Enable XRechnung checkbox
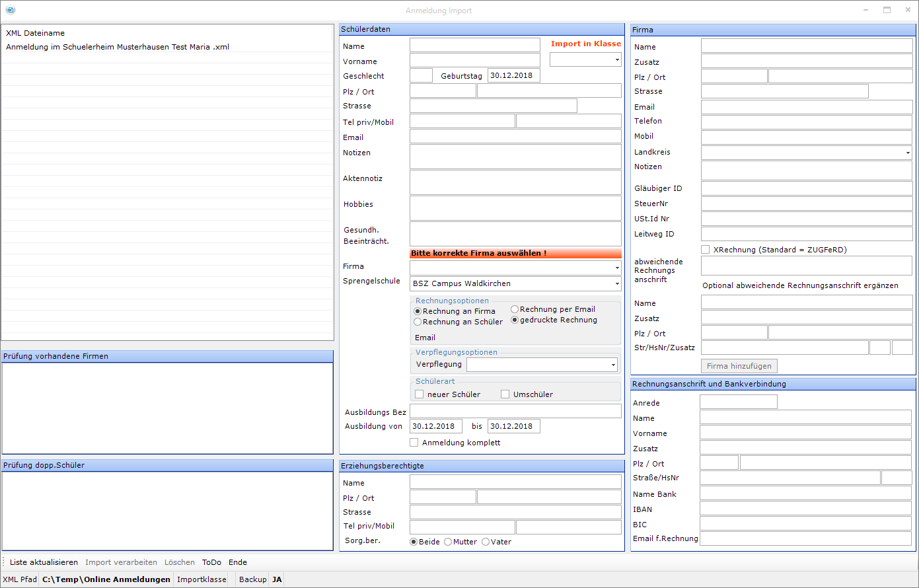Viewport: 919px width, 588px height. 706,250
